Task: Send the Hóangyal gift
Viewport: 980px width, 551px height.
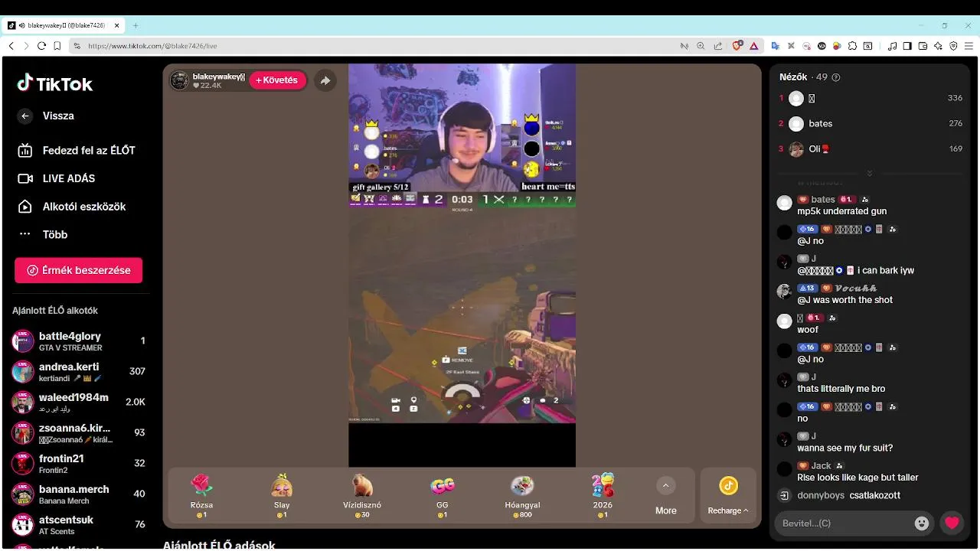Action: click(x=522, y=495)
